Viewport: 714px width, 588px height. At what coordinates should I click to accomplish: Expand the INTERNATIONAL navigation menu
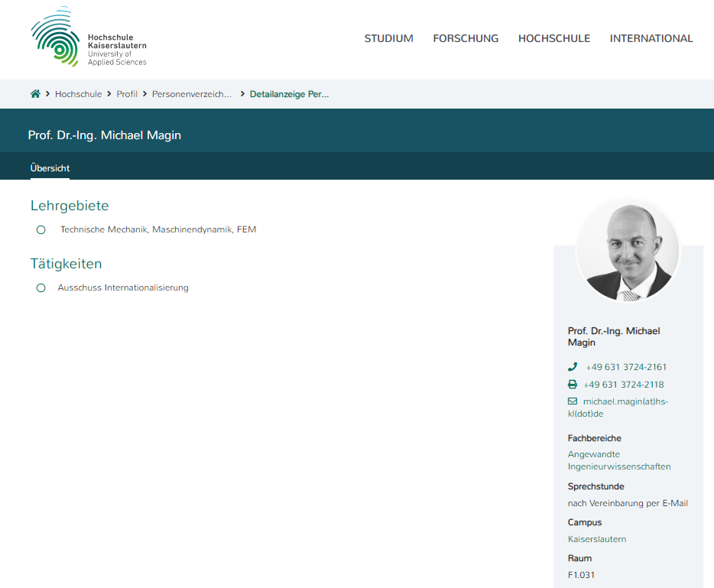651,38
